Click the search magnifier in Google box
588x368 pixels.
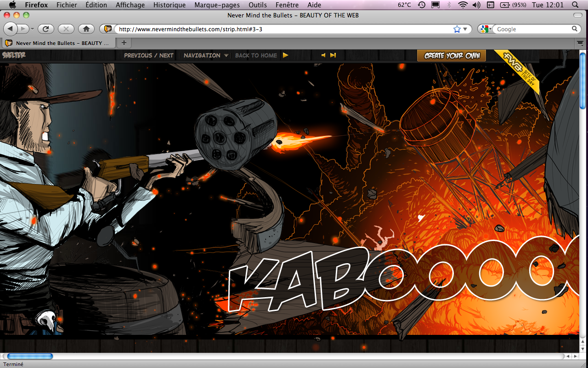575,29
